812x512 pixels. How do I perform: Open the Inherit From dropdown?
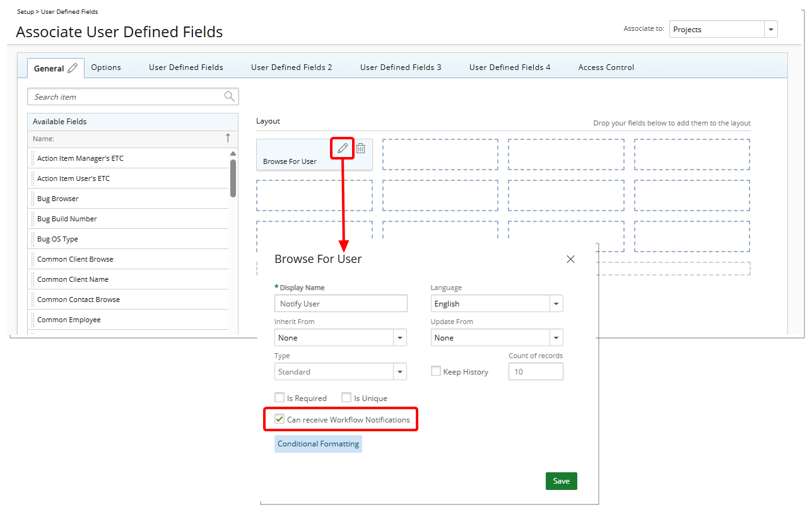(x=399, y=338)
